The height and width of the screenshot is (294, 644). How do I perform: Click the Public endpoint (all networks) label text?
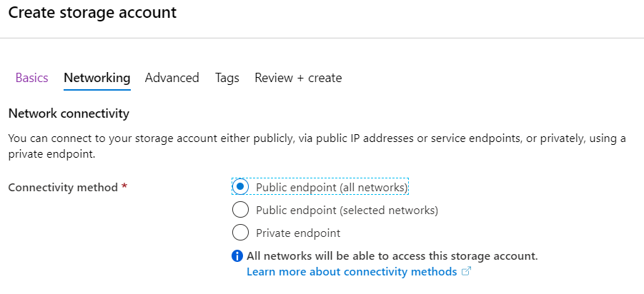(x=332, y=188)
